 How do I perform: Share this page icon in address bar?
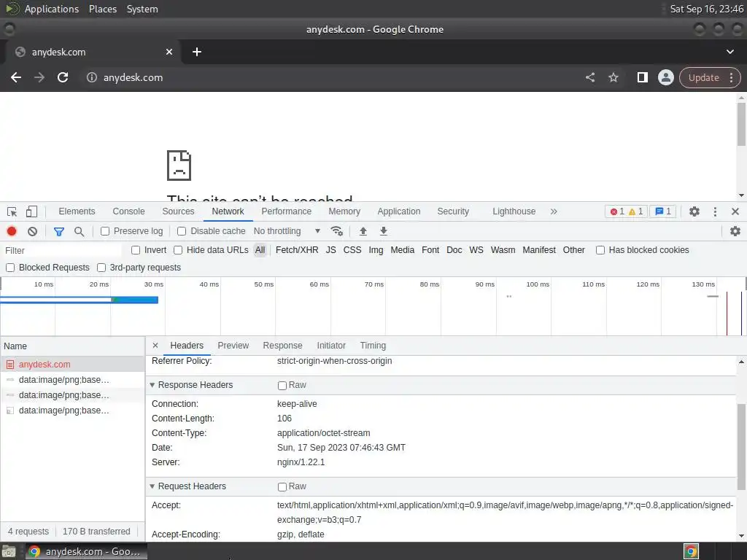tap(590, 77)
